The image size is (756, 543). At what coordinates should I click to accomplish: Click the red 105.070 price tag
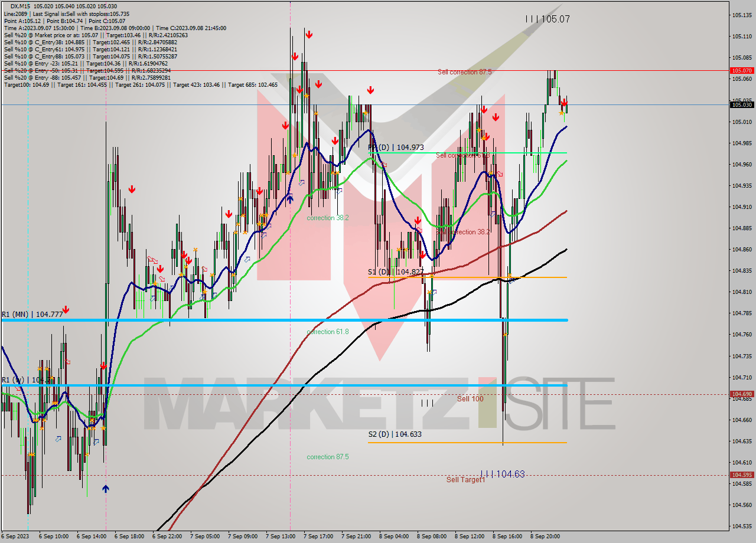click(x=742, y=70)
